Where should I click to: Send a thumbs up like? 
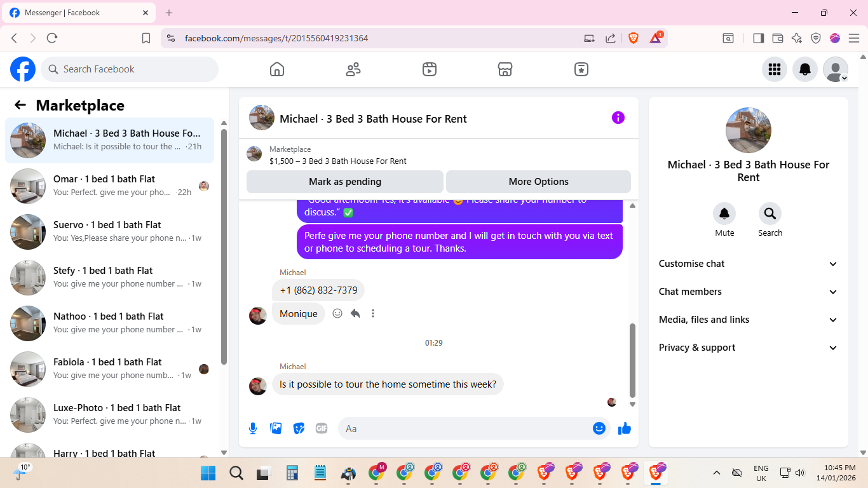[x=625, y=428]
